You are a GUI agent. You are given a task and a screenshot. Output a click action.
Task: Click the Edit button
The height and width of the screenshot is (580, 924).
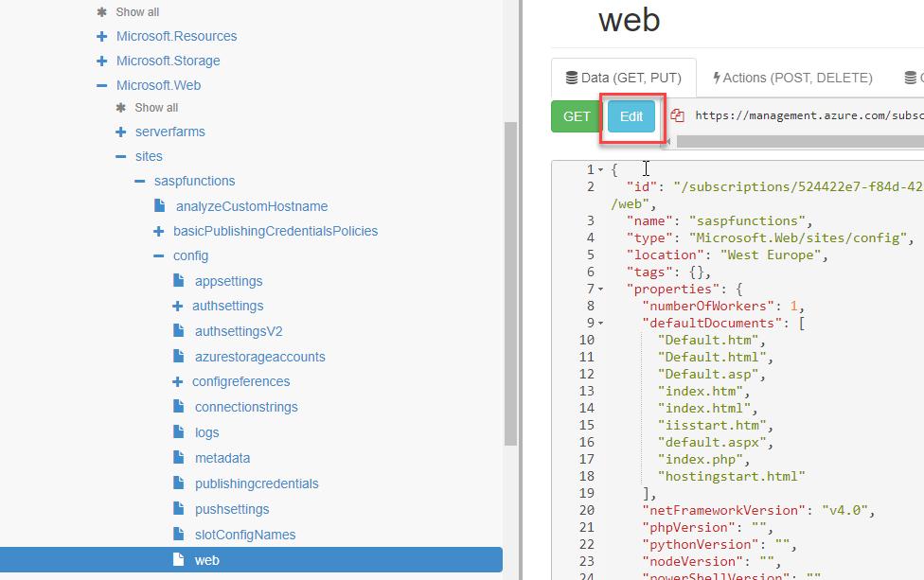(631, 116)
